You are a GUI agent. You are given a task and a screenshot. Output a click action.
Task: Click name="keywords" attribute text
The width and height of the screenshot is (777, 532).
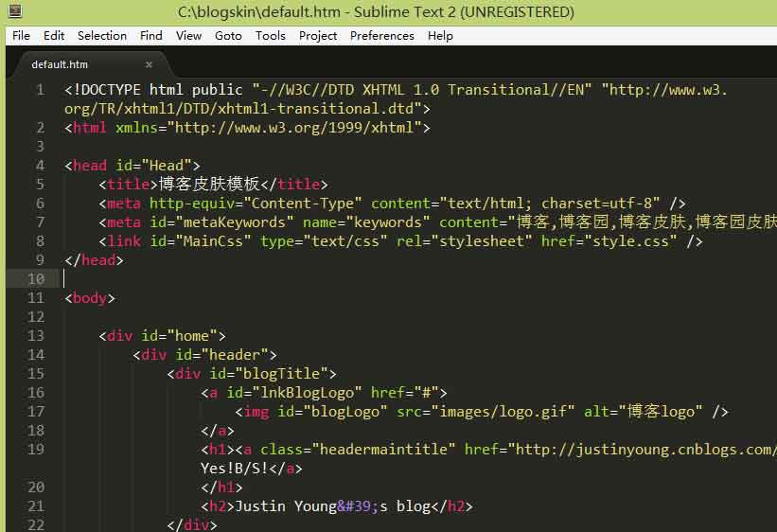(366, 222)
